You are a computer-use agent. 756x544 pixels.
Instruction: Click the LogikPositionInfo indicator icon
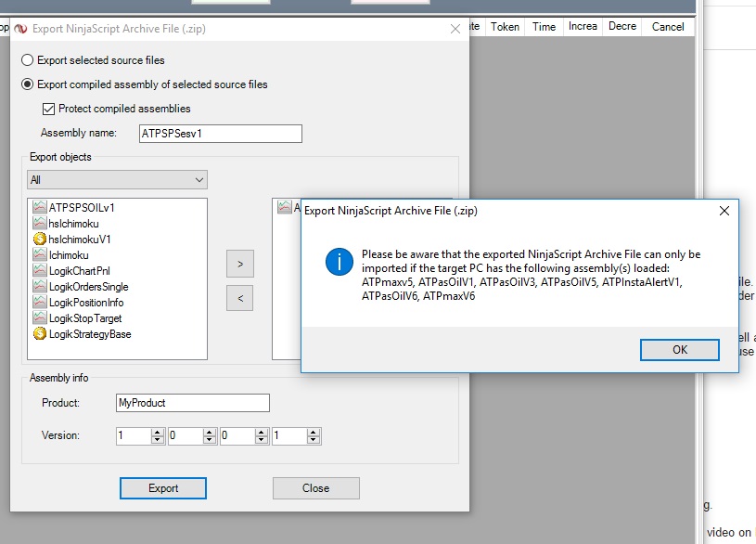[x=40, y=302]
